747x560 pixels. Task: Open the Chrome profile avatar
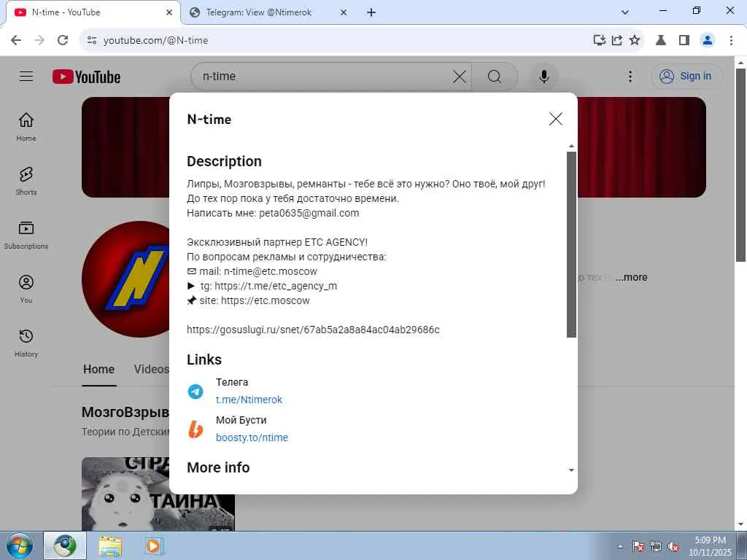coord(708,40)
